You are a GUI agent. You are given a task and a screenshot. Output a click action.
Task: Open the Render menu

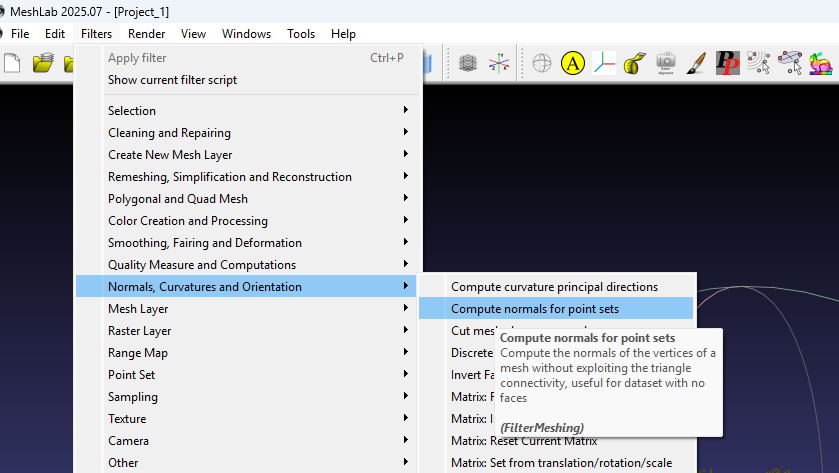coord(146,34)
